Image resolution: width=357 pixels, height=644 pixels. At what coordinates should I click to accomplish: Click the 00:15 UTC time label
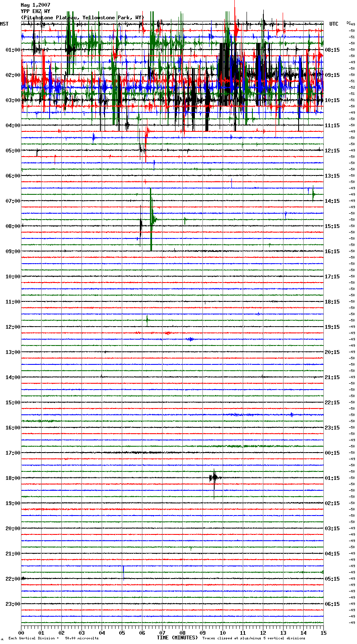point(332,453)
